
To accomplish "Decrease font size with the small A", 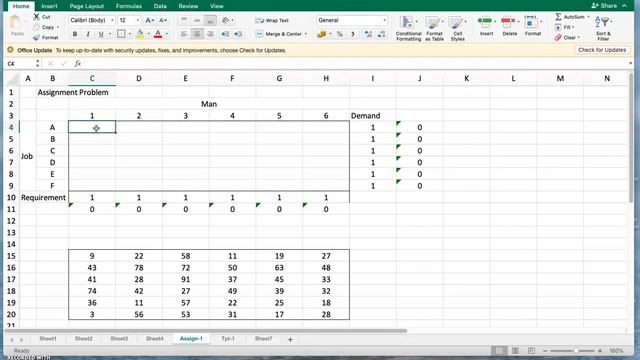I will (162, 20).
